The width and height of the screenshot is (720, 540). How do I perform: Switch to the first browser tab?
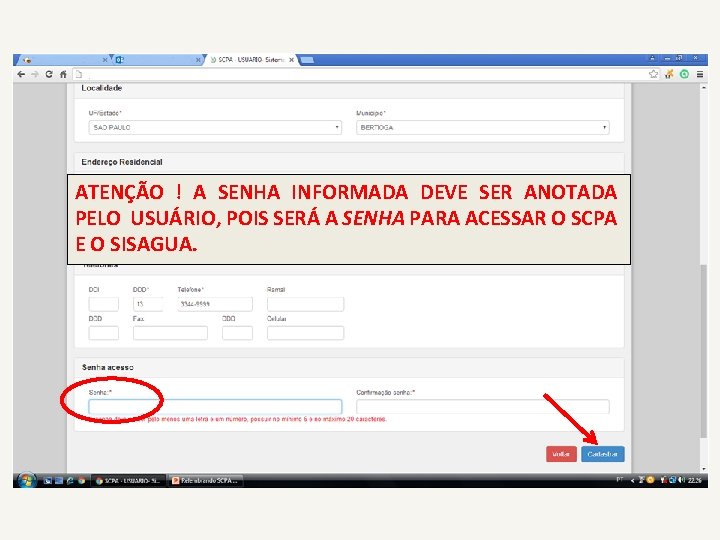[x=63, y=60]
